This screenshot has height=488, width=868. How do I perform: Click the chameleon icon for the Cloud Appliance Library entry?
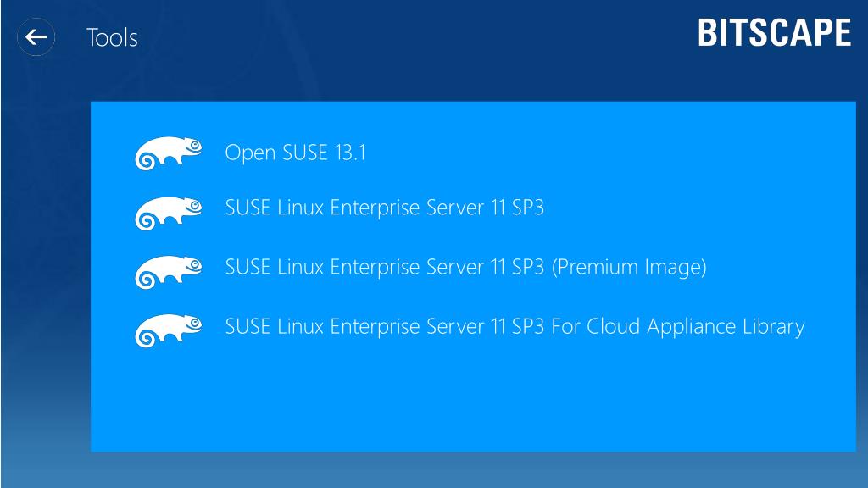tap(169, 331)
